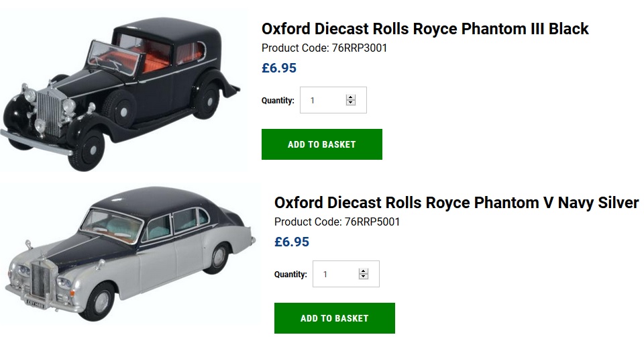Decrease quantity for Phantom III Black

[350, 103]
